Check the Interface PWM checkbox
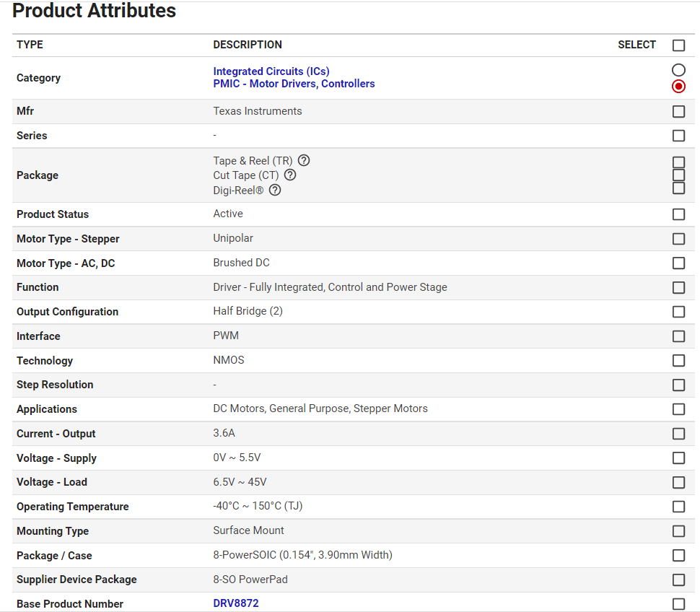 coord(678,336)
